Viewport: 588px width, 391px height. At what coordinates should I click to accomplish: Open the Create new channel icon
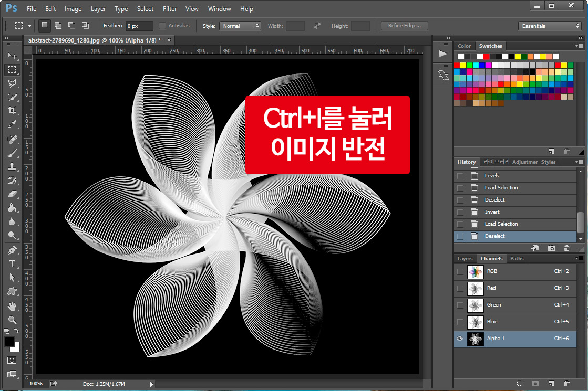(x=551, y=383)
